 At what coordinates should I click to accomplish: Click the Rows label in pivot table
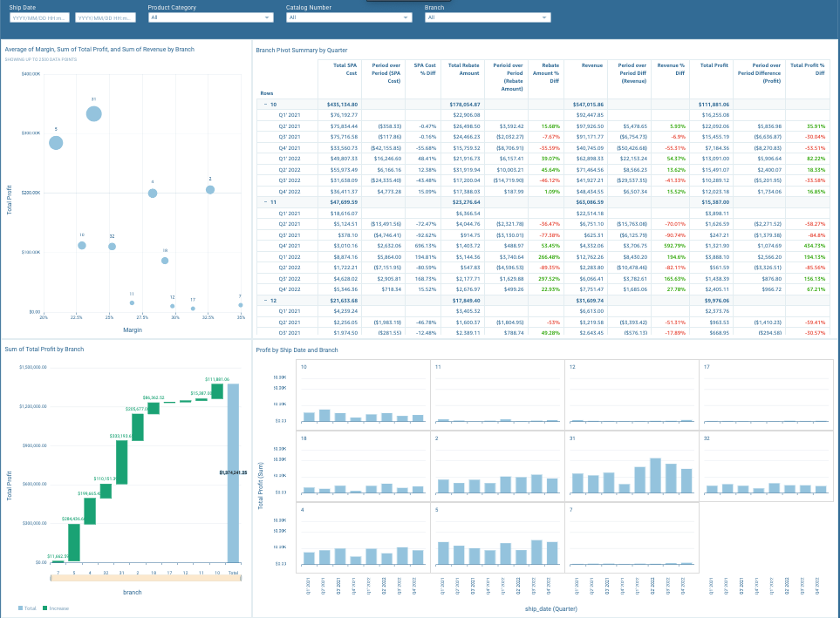tap(267, 93)
